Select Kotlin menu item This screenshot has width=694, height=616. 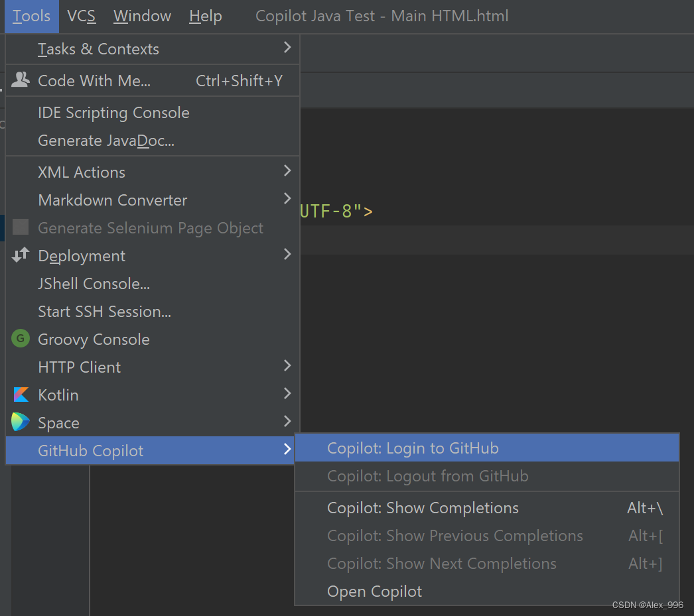(x=153, y=395)
